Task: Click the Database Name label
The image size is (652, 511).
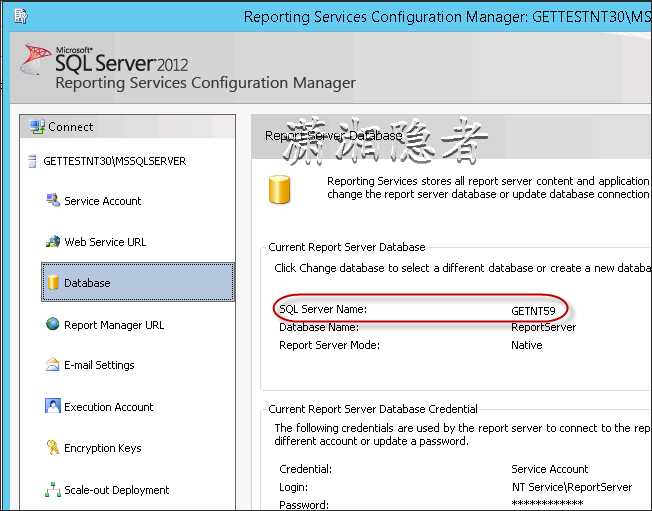Action: click(x=319, y=327)
